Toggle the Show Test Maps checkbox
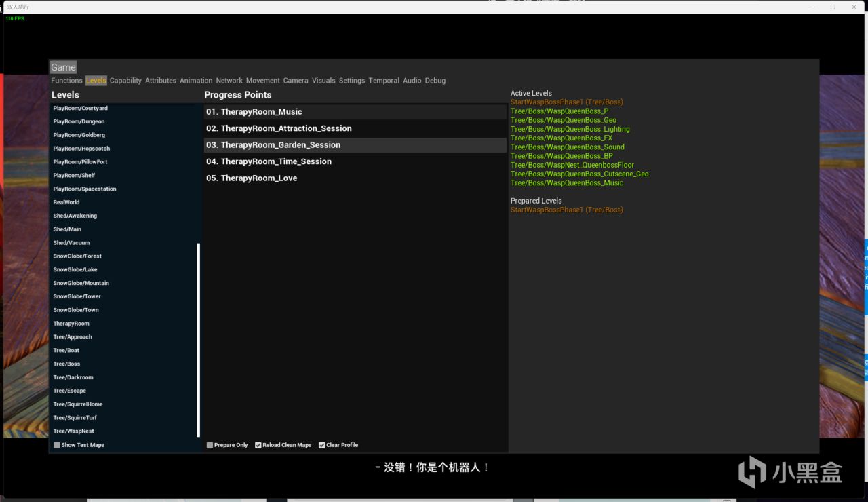Viewport: 868px width, 502px height. (x=57, y=445)
